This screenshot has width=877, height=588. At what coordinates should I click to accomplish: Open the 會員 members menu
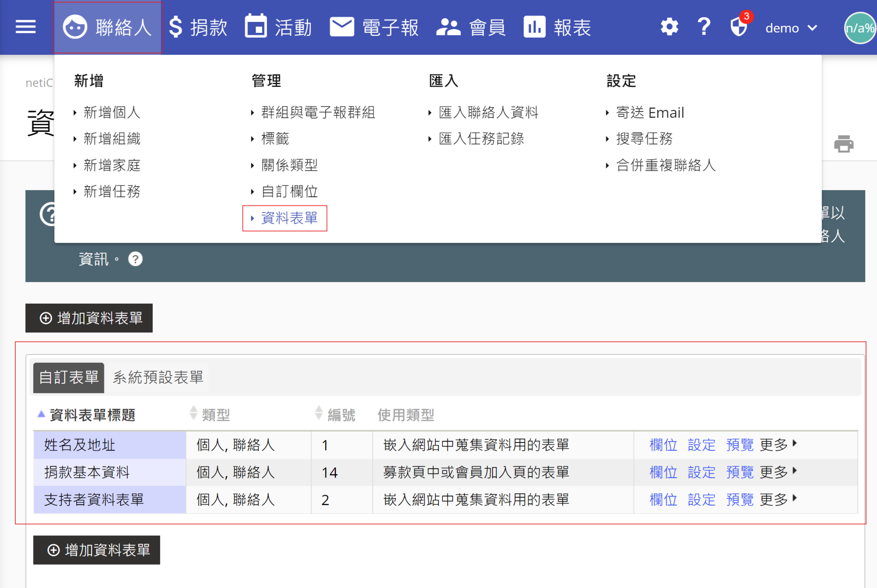coord(471,28)
